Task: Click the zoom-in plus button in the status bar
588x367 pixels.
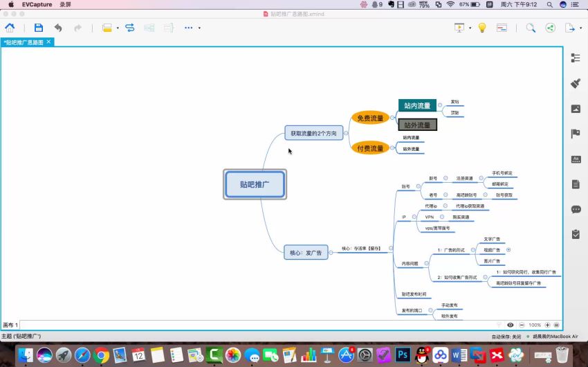Action: pyautogui.click(x=548, y=325)
